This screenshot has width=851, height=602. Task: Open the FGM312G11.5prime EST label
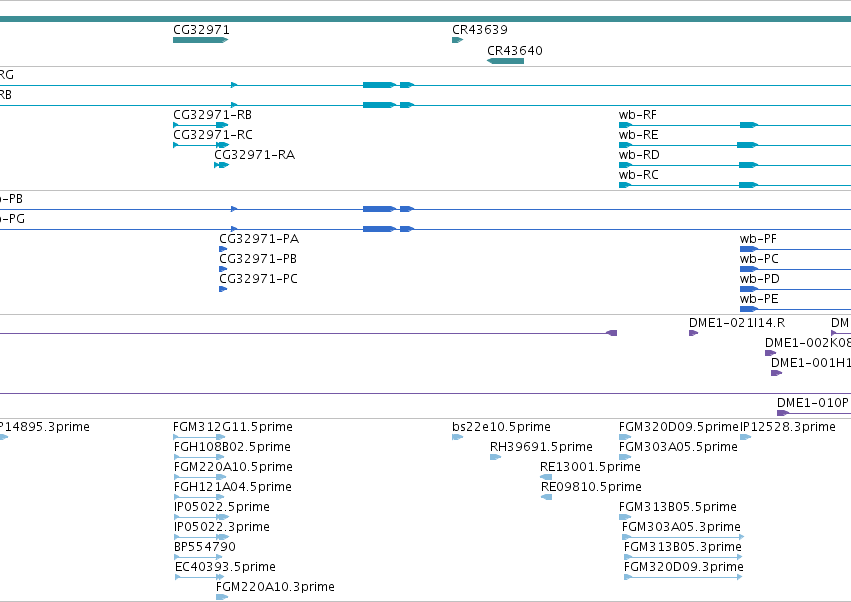click(x=233, y=427)
